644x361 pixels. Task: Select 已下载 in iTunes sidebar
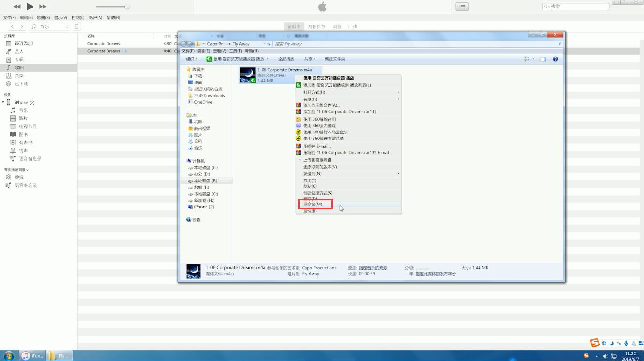click(21, 83)
